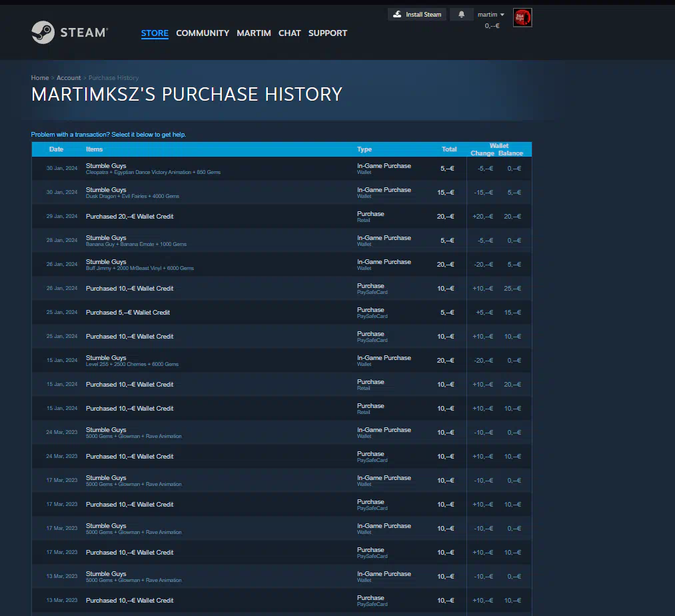Screen dimensions: 675x616
Task: Click the Home breadcrumb link
Action: click(x=40, y=78)
